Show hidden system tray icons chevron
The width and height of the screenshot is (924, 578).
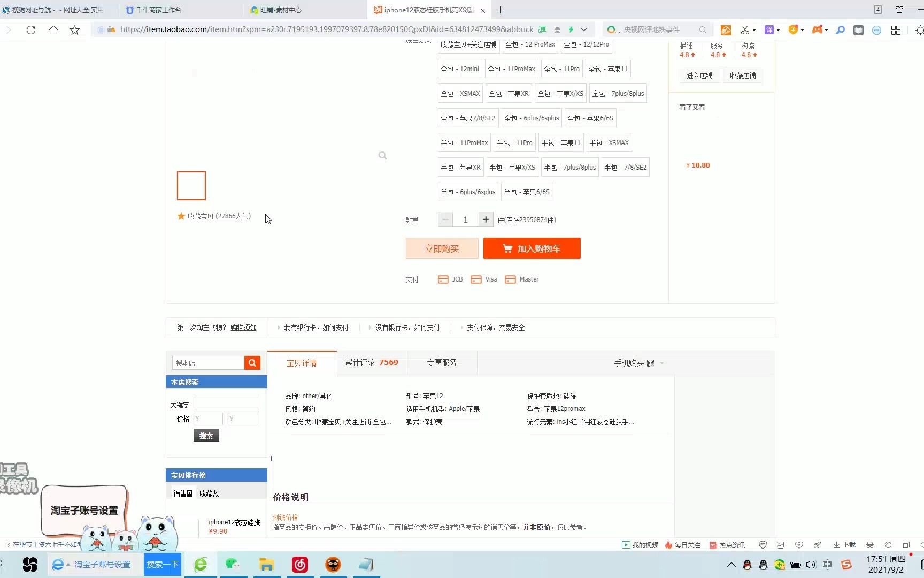(731, 565)
